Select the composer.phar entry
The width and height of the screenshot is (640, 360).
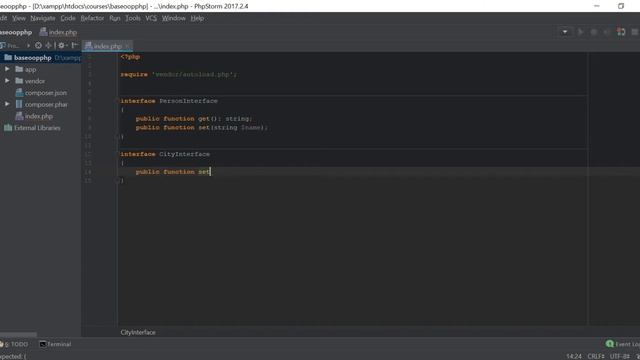46,104
